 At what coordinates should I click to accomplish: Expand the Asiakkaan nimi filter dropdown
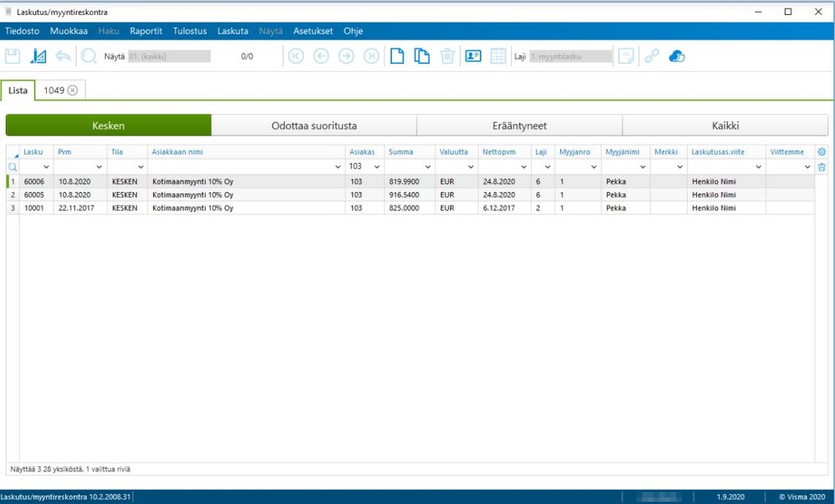[338, 167]
